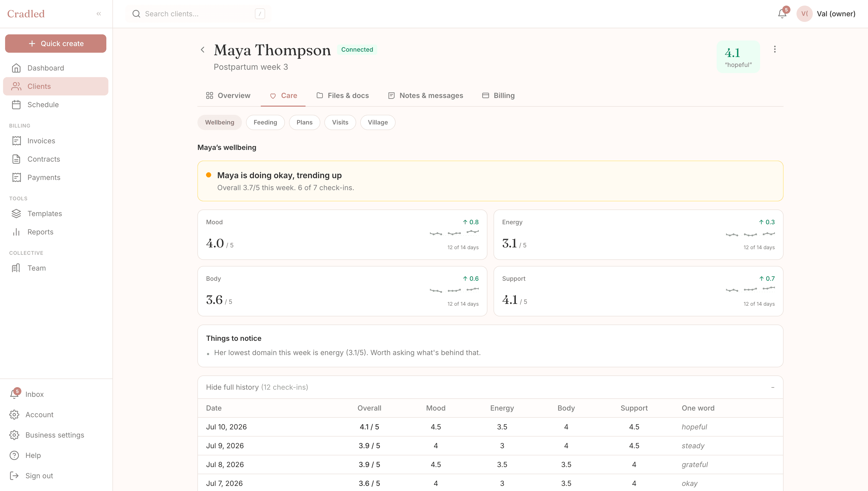The image size is (868, 491).
Task: Switch to the Billing tab
Action: pyautogui.click(x=498, y=96)
